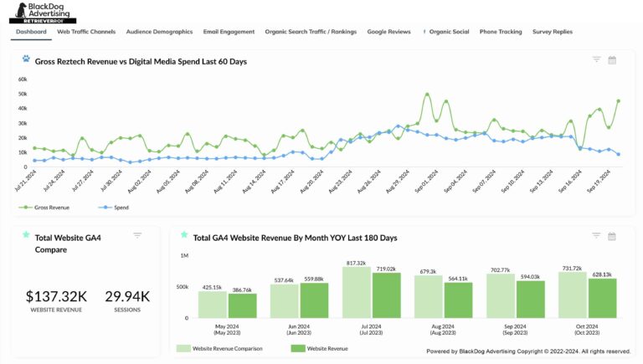643x364 pixels.
Task: Toggle Website Revenue Comparison legend item
Action: (219, 348)
